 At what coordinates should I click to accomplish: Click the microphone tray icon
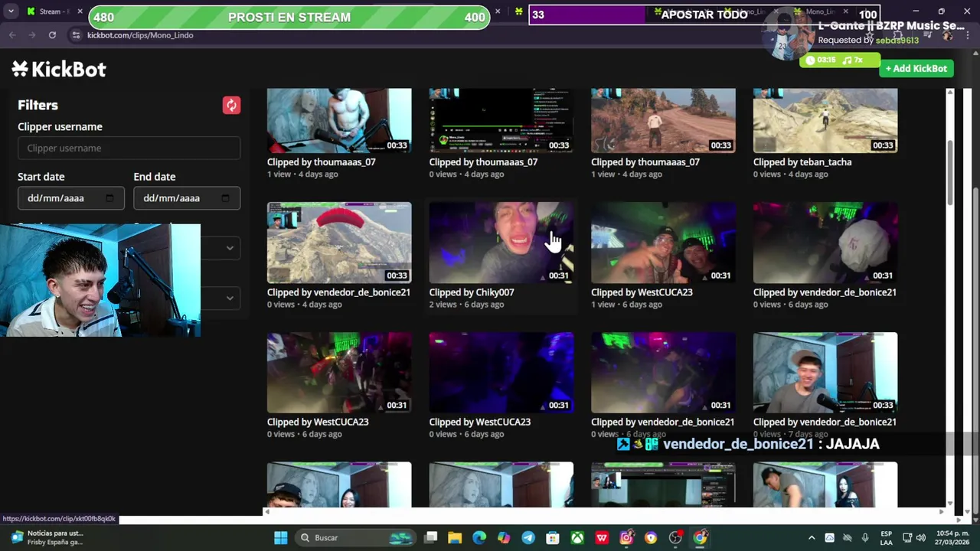tap(865, 537)
